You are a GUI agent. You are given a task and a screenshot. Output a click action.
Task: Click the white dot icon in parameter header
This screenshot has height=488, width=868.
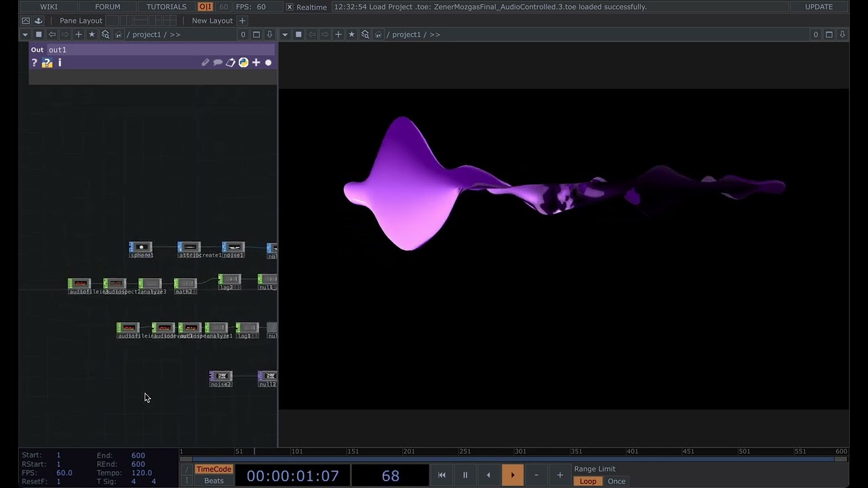[x=269, y=62]
